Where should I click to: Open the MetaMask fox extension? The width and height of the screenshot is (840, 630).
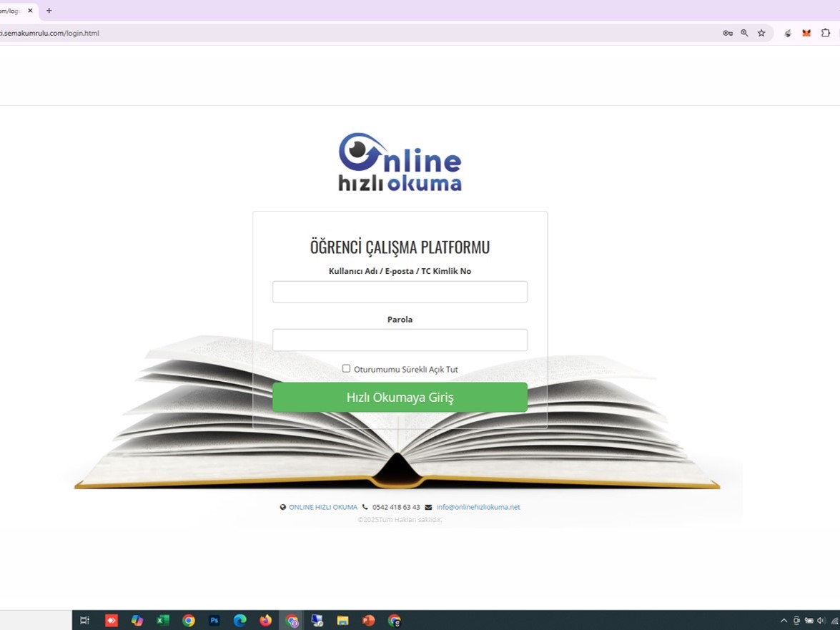pyautogui.click(x=806, y=33)
